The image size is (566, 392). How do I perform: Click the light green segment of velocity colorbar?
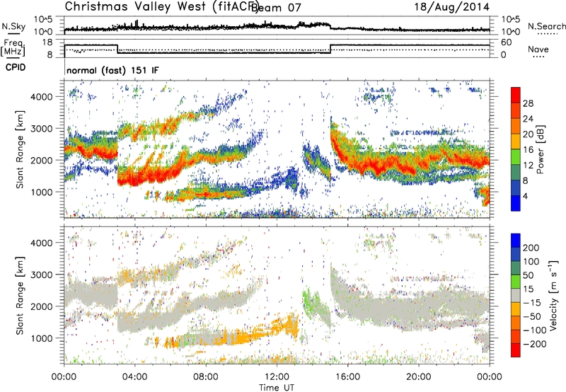tap(516, 282)
